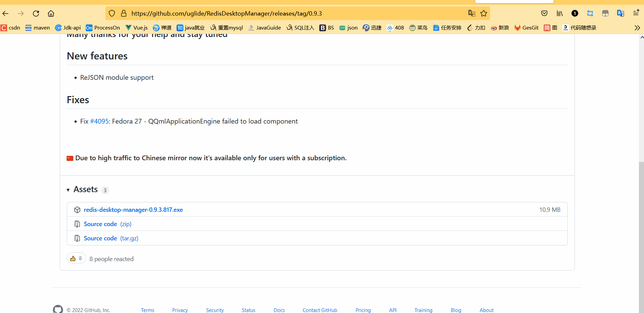Open the SQL注入 bookmark
This screenshot has width=644, height=313.
tap(300, 28)
